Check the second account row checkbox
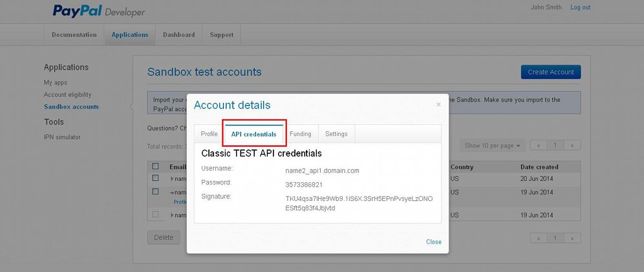Image resolution: width=644 pixels, height=272 pixels. 155,191
